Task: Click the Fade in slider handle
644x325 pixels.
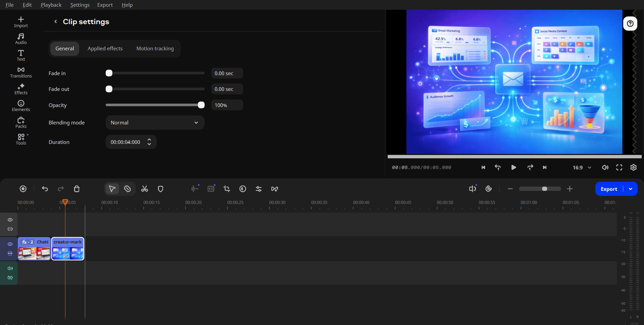Action: [109, 73]
